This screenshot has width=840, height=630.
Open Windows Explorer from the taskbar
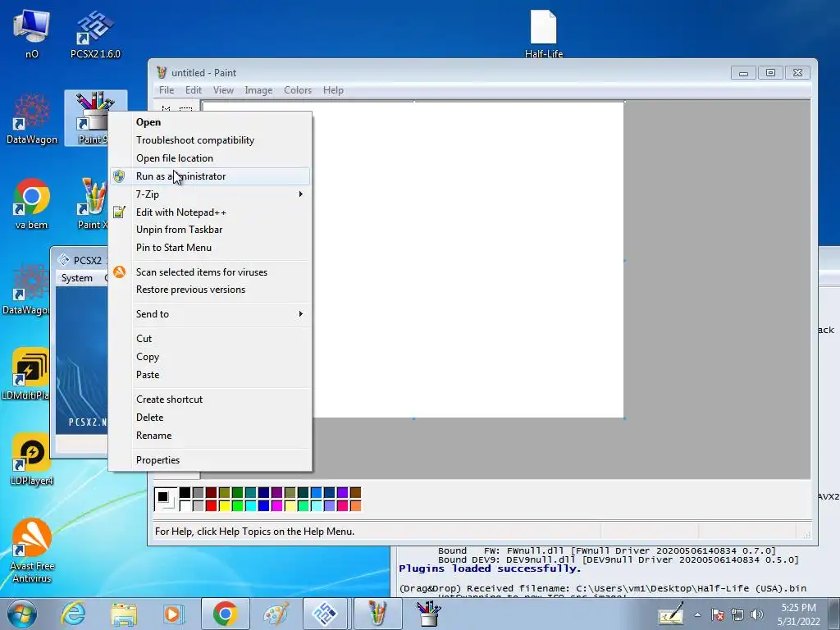click(x=124, y=614)
